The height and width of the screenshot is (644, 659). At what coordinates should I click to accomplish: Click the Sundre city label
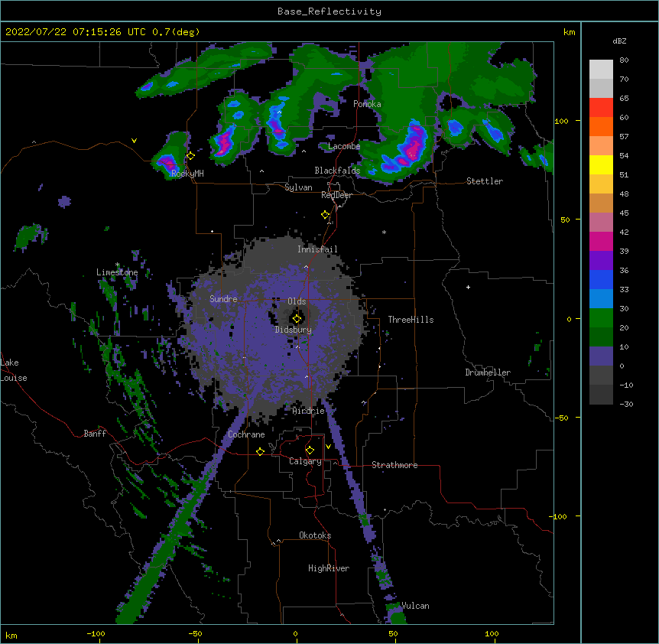[x=223, y=299]
